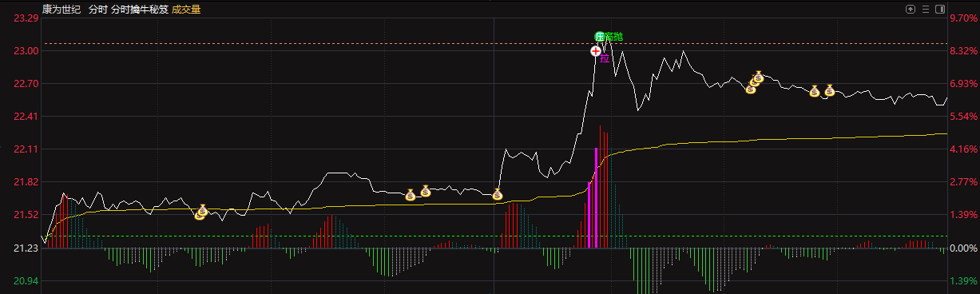The width and height of the screenshot is (980, 294).
Task: Click the 21.82 price axis label
Action: pos(26,182)
